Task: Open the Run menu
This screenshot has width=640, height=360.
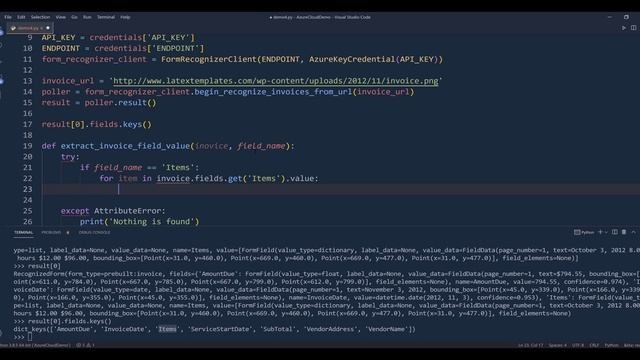Action: 87,17
